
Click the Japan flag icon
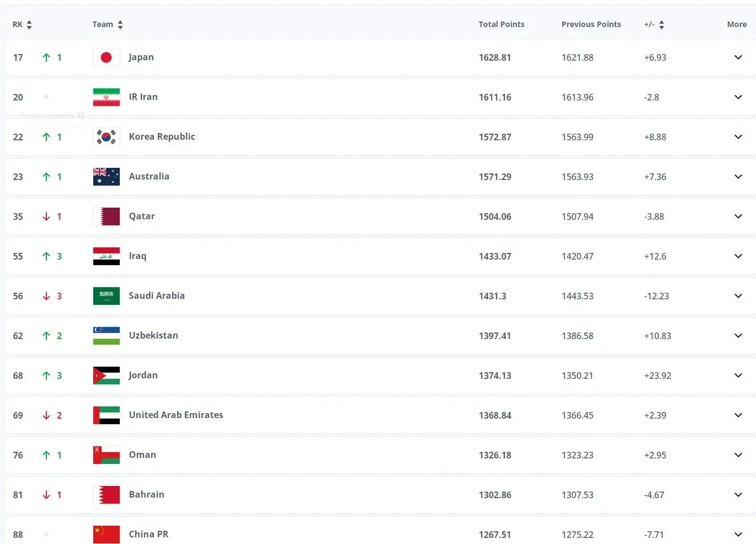click(107, 57)
